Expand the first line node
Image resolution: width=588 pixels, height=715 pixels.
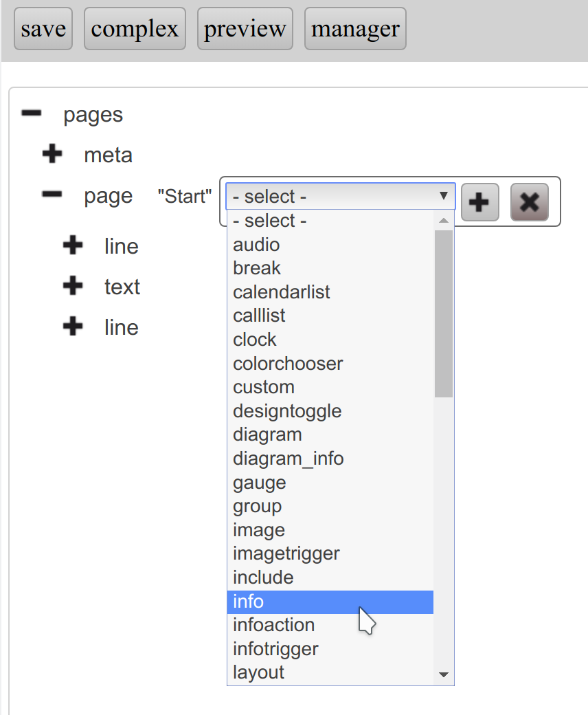[73, 245]
